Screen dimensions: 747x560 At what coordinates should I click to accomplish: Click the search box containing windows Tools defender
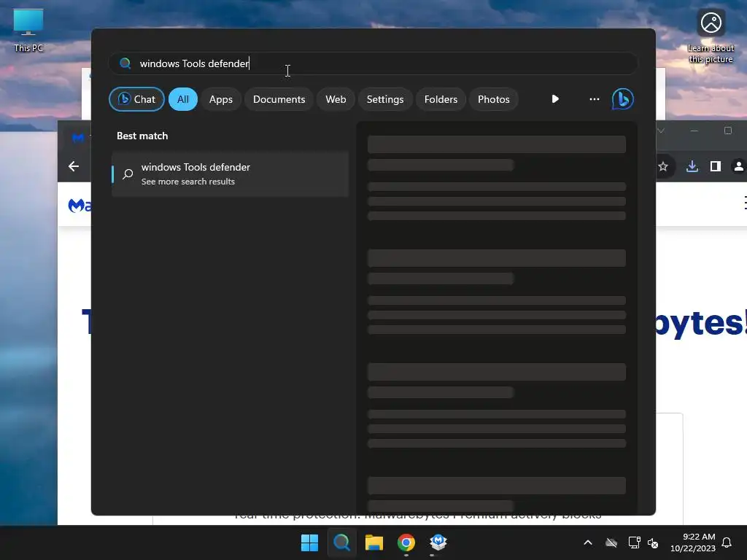pyautogui.click(x=373, y=63)
